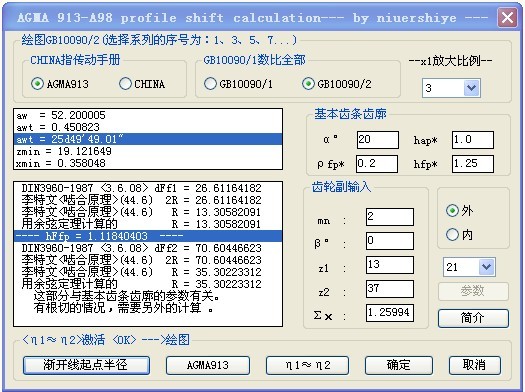Select the 2R = 70.60446623 row

(148, 260)
